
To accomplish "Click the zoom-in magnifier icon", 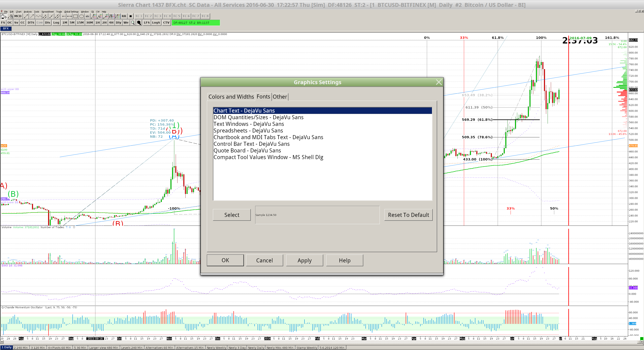I will point(133,23).
